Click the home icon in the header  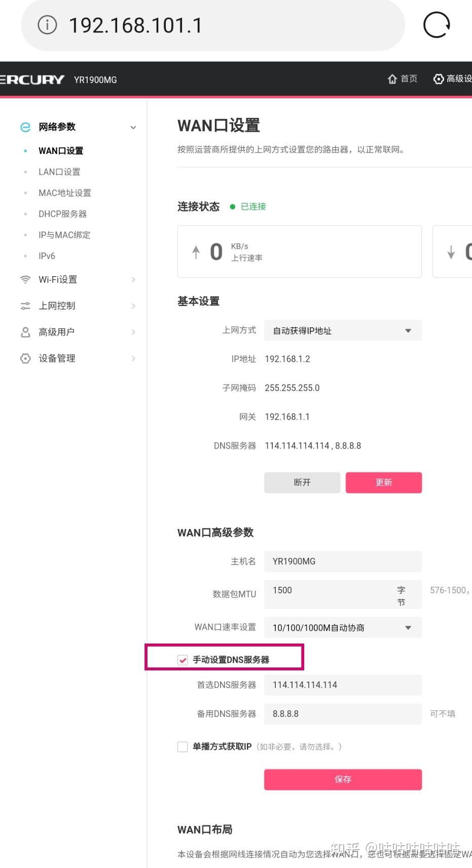tap(392, 79)
